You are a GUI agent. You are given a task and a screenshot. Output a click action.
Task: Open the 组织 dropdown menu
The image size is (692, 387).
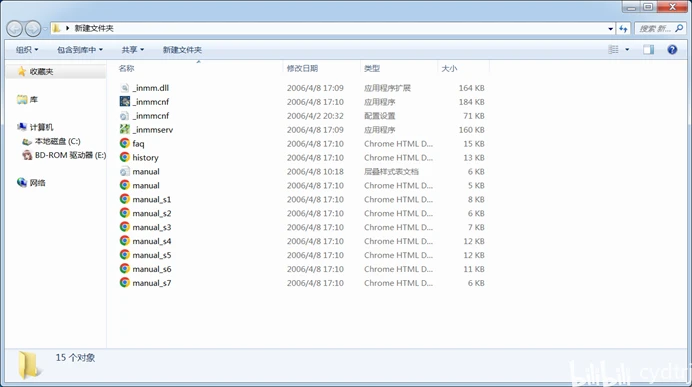coord(27,50)
